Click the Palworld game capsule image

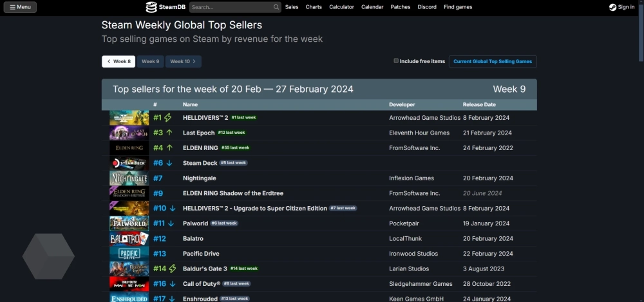pos(129,223)
